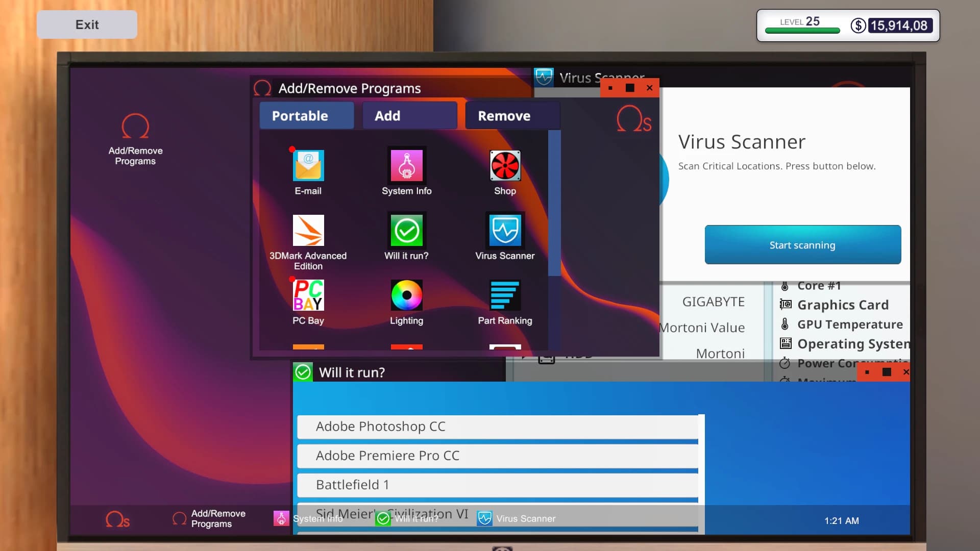This screenshot has width=980, height=551.
Task: Launch the Lighting app
Action: pyautogui.click(x=407, y=295)
